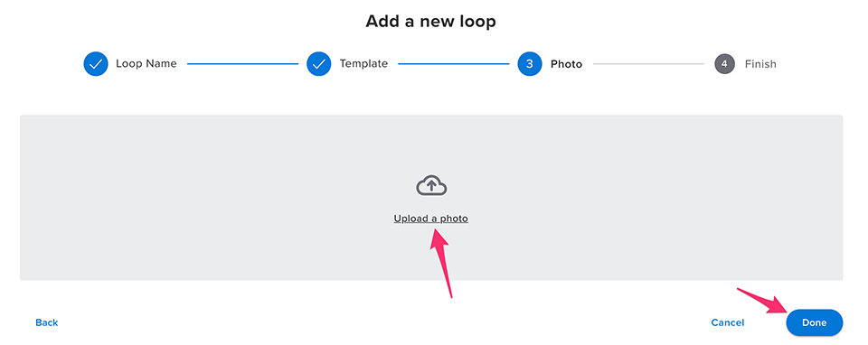This screenshot has width=868, height=345.
Task: Open the Upload a photo link
Action: [x=431, y=219]
